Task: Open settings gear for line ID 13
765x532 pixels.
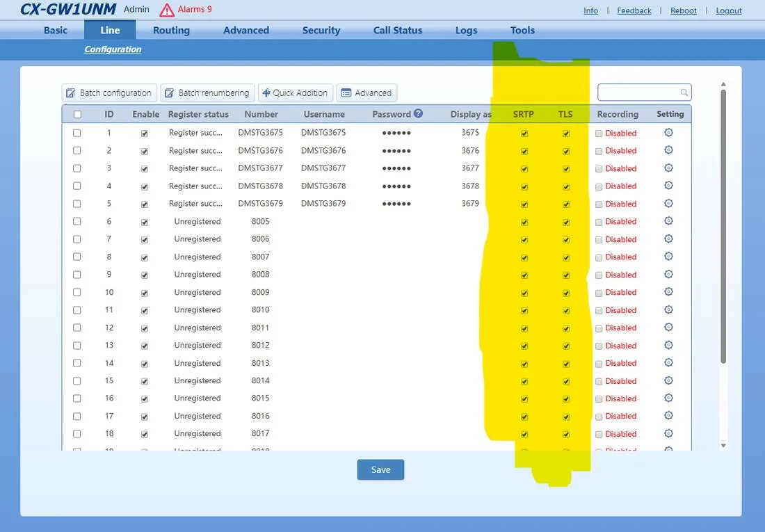Action: click(x=668, y=345)
